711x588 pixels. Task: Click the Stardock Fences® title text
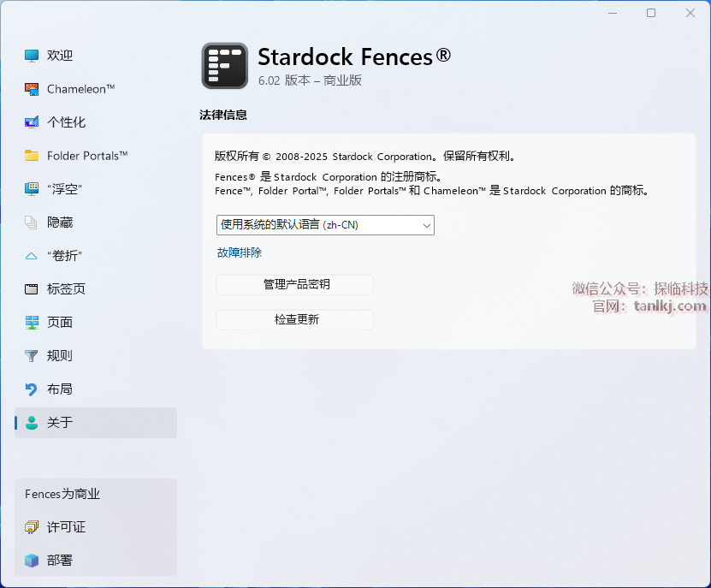(x=354, y=57)
